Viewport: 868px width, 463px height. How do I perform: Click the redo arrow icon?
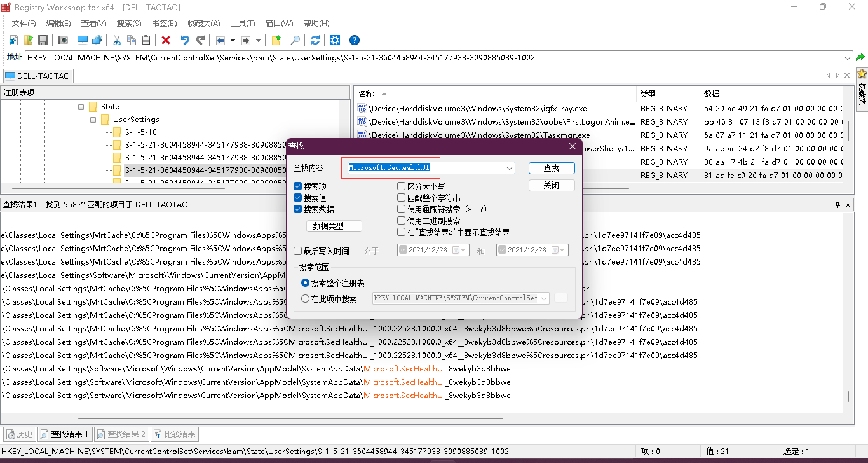[200, 40]
